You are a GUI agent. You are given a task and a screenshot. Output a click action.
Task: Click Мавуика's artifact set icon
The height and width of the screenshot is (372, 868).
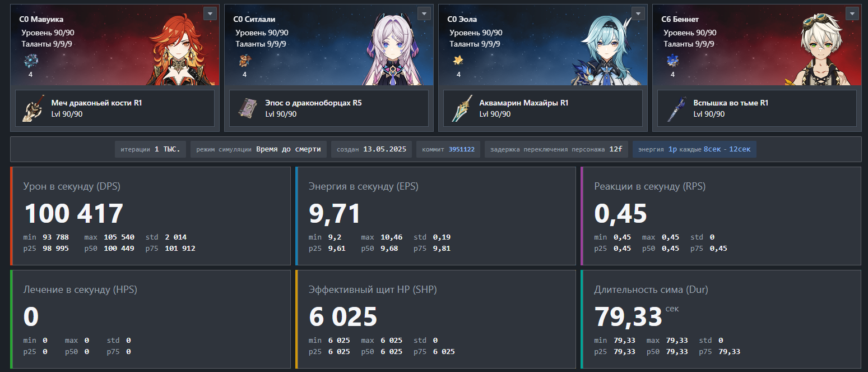(x=30, y=61)
